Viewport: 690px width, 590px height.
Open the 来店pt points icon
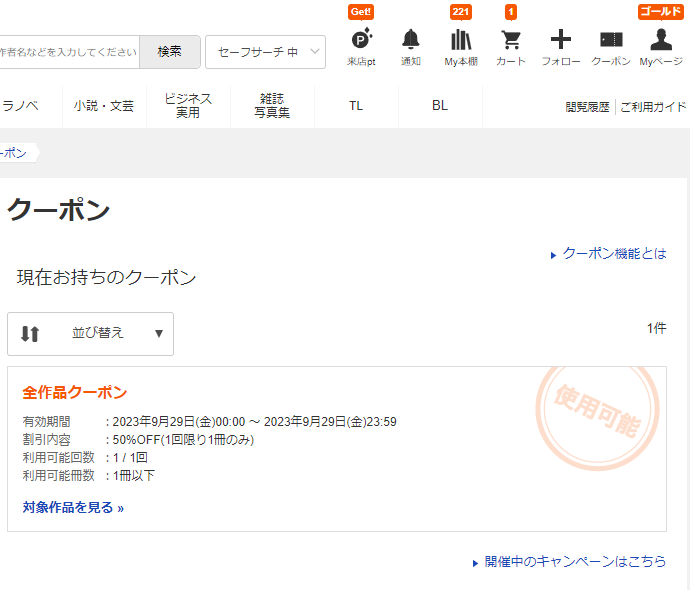(x=361, y=40)
